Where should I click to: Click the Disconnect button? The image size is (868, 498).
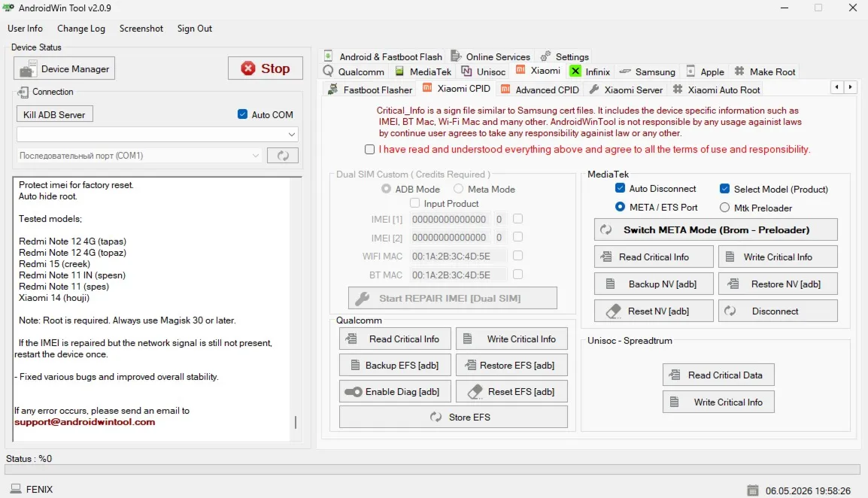(778, 311)
